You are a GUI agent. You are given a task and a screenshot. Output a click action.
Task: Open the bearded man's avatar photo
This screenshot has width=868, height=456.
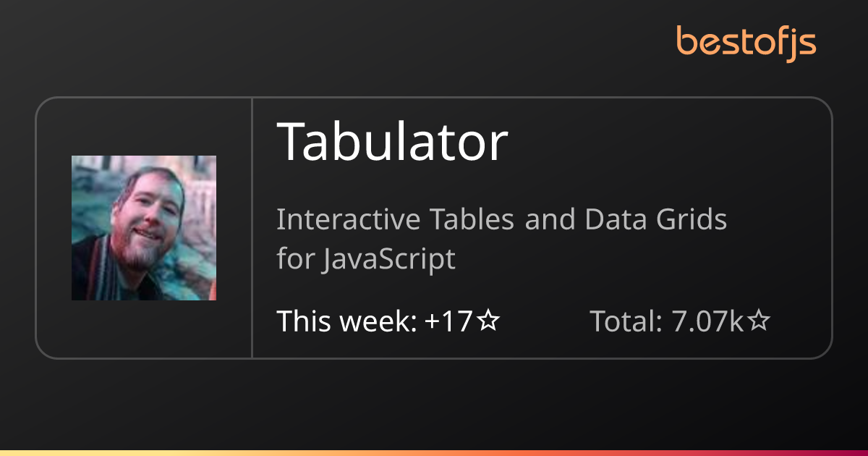tap(144, 228)
